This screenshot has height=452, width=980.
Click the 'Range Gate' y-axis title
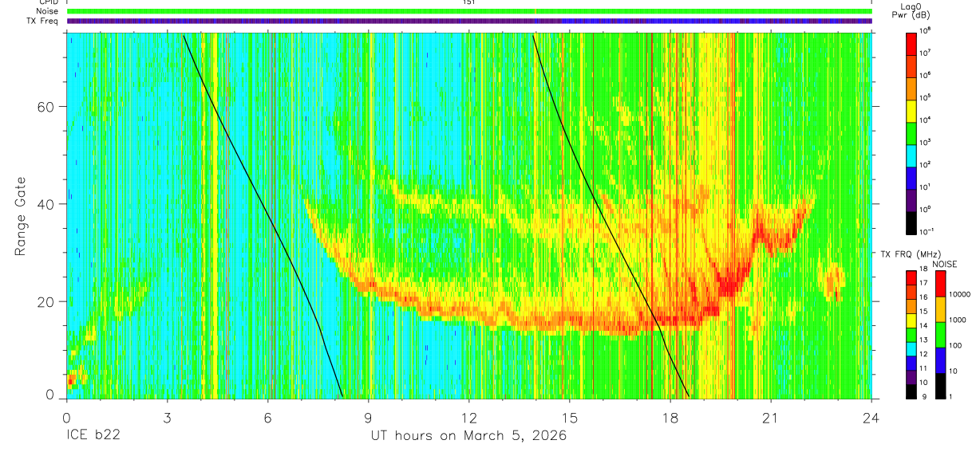click(21, 217)
